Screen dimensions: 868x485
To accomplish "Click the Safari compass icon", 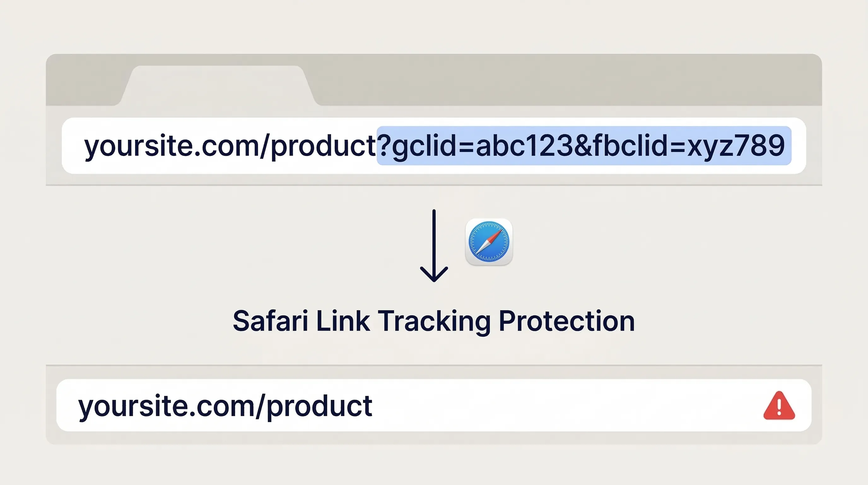I will (489, 242).
